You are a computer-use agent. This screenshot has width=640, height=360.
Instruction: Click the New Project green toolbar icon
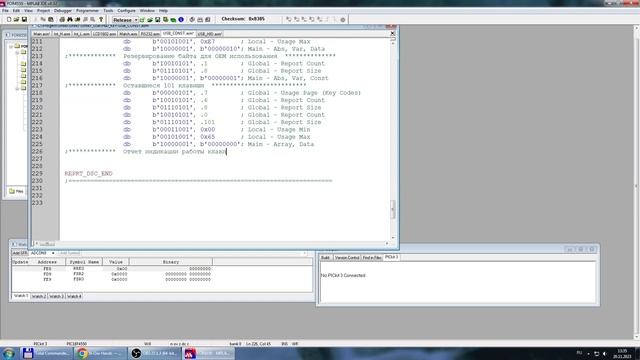coord(142,20)
